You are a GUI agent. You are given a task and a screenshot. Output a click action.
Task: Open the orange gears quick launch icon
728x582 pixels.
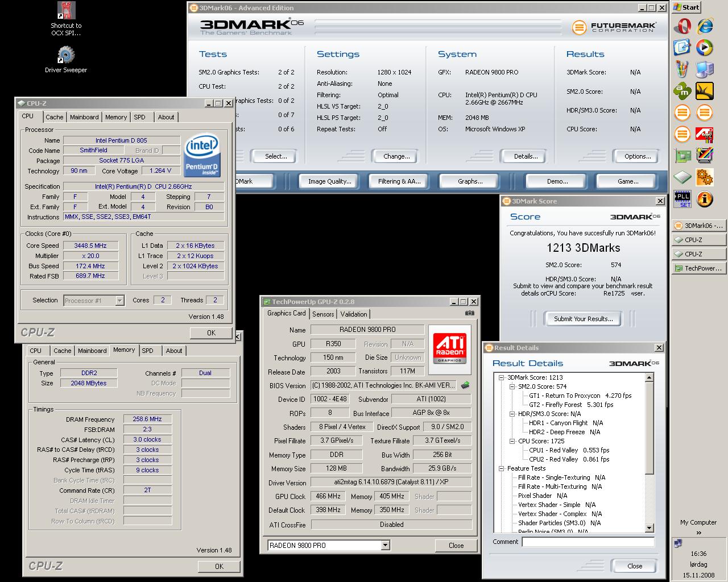pos(705,177)
